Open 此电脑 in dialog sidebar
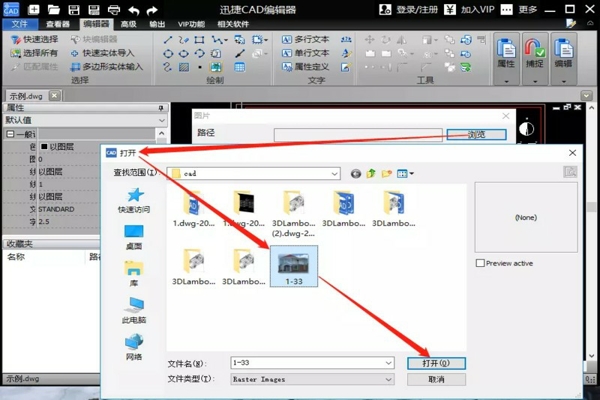 pos(134,310)
